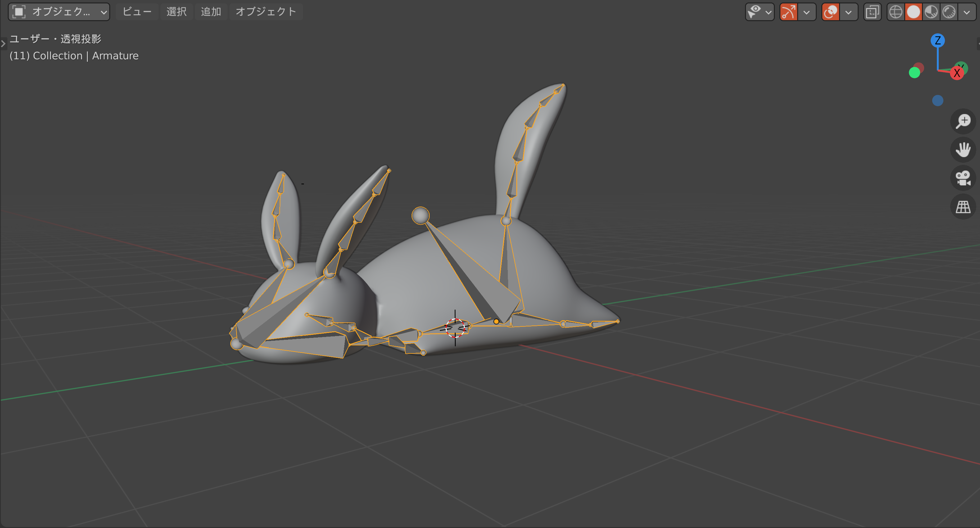The image size is (980, 528).
Task: Click the zoom magnifier view button
Action: click(963, 121)
